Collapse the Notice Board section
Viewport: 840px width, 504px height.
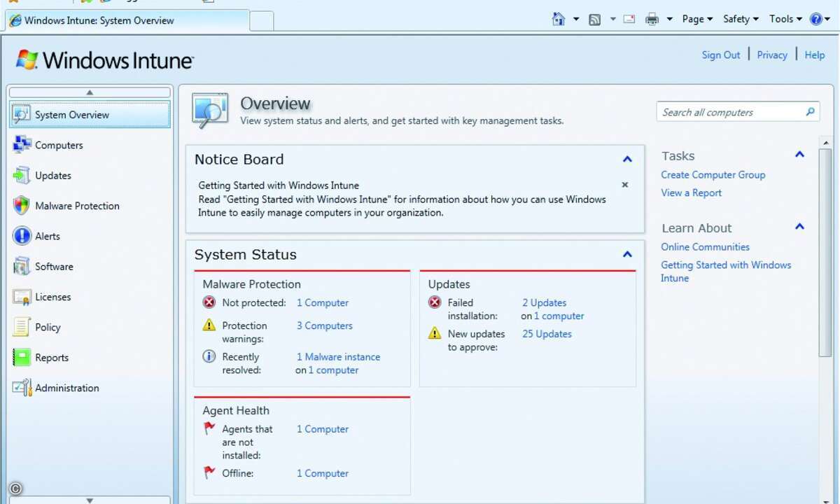point(628,160)
